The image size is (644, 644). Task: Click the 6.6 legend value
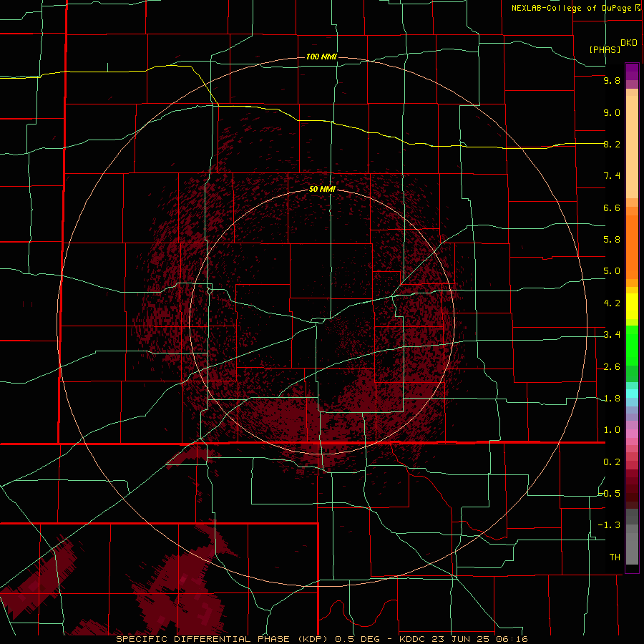[x=612, y=208]
